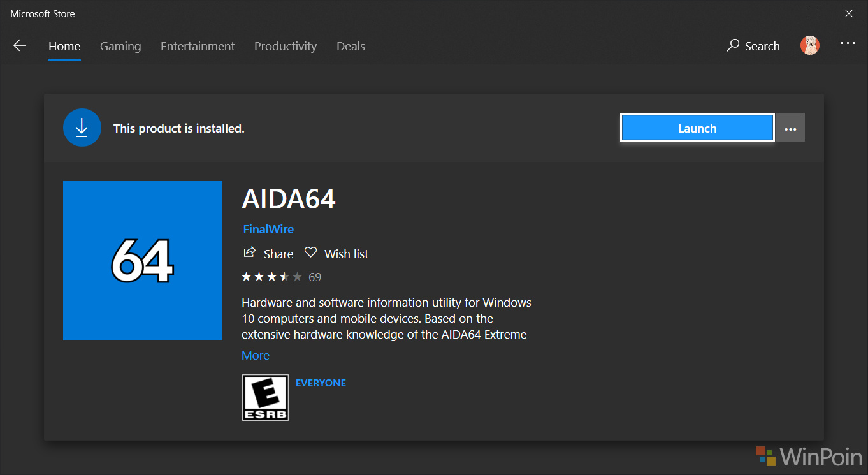Click the 69 ratings count
868x475 pixels.
315,277
